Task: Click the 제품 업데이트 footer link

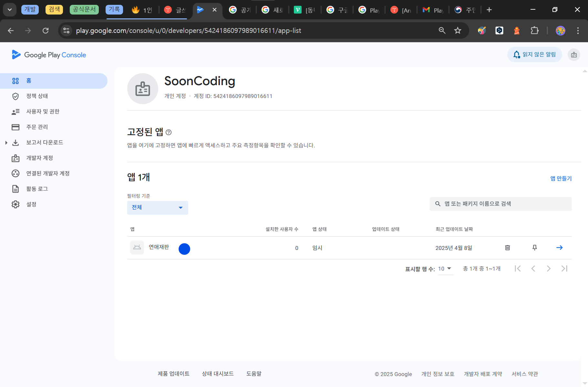Action: pos(173,374)
